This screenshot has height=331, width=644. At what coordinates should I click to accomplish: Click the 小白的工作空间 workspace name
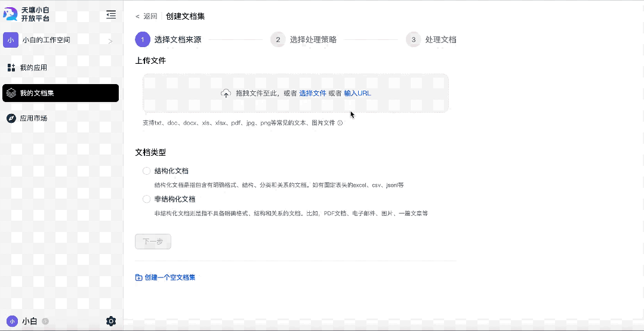click(46, 40)
